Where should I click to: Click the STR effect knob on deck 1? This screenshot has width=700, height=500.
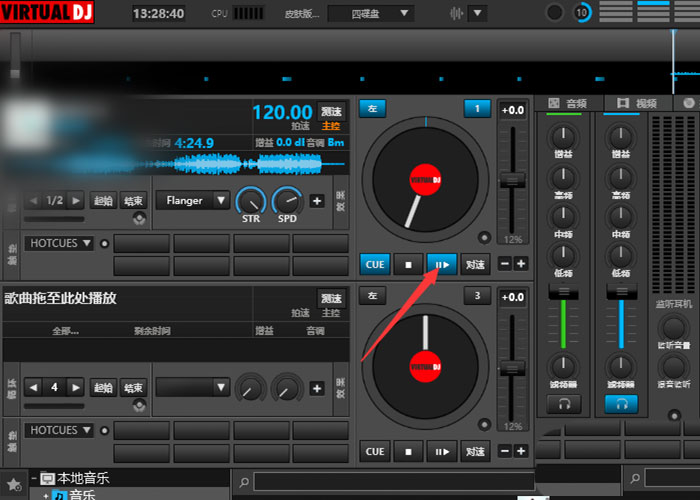(251, 202)
